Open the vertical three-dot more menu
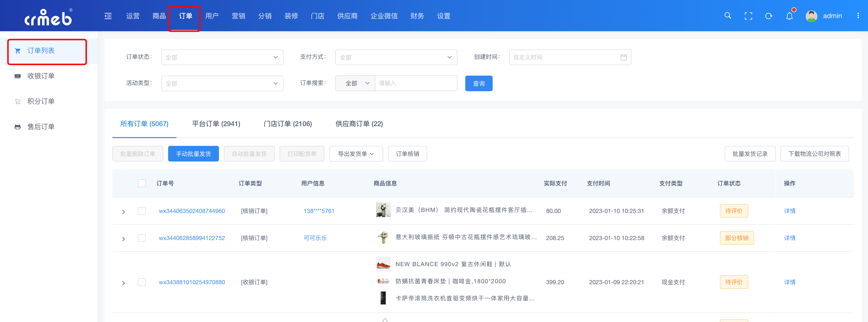868x322 pixels. (858, 16)
